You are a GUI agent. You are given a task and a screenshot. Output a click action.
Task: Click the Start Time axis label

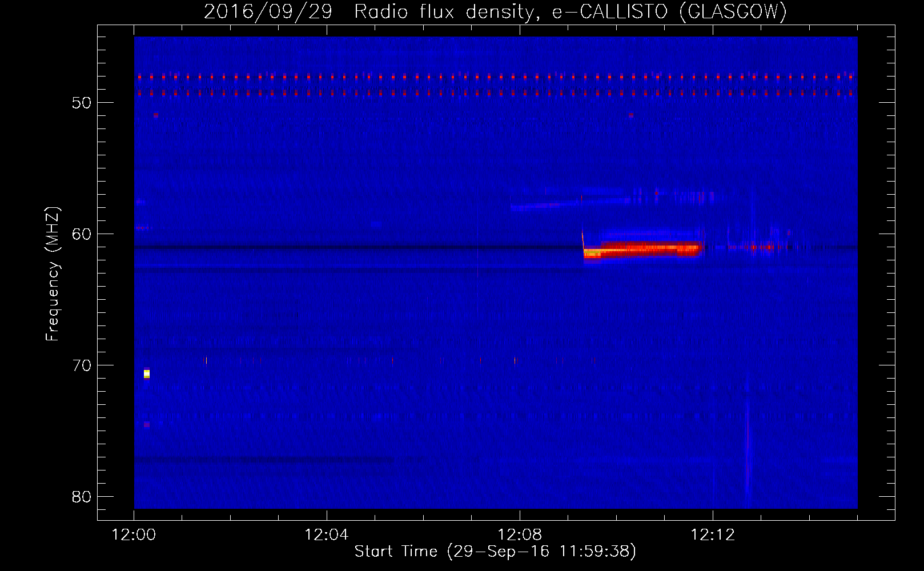(x=495, y=552)
